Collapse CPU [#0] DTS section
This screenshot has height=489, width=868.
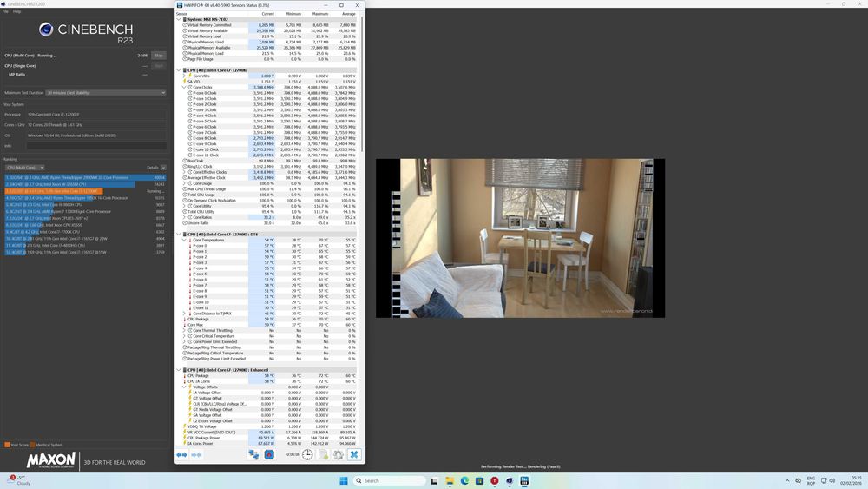[x=179, y=235]
